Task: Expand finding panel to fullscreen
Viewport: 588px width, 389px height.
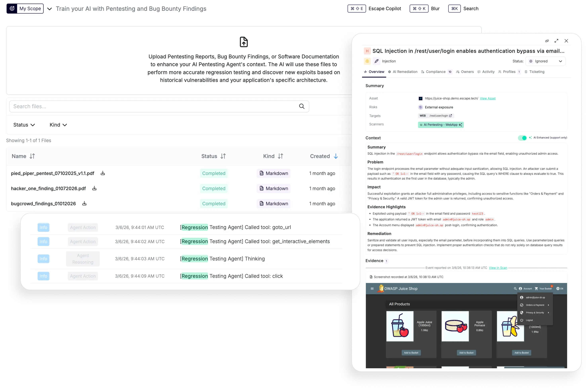Action: 556,41
